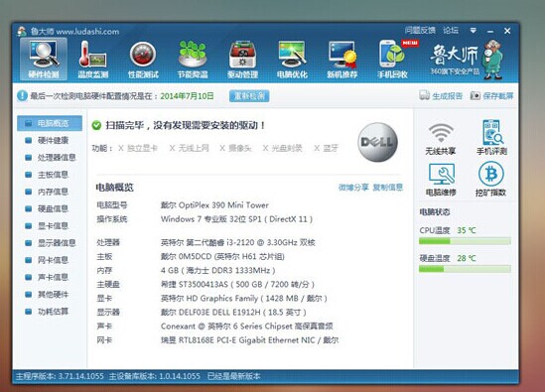Click the Conexant sound card text

point(247,326)
